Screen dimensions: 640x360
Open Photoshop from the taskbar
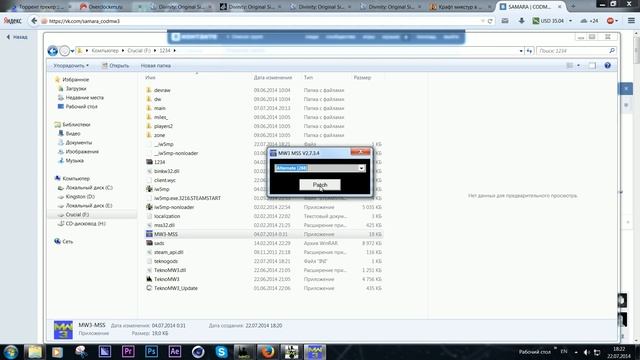click(x=151, y=351)
